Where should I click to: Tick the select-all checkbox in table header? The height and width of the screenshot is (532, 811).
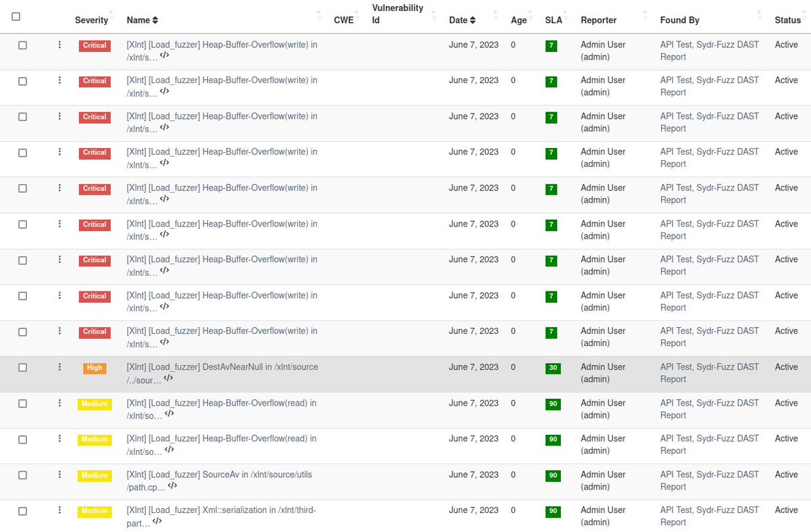point(16,17)
